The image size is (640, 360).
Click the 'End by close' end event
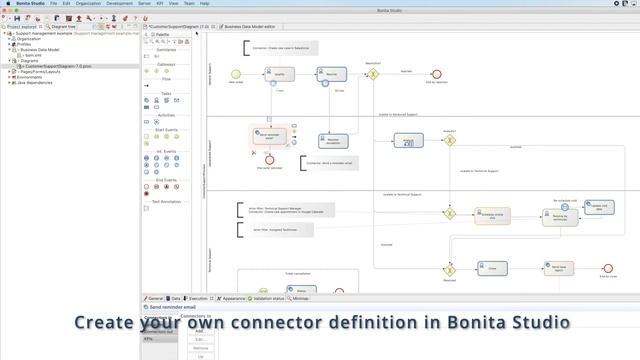tap(608, 269)
